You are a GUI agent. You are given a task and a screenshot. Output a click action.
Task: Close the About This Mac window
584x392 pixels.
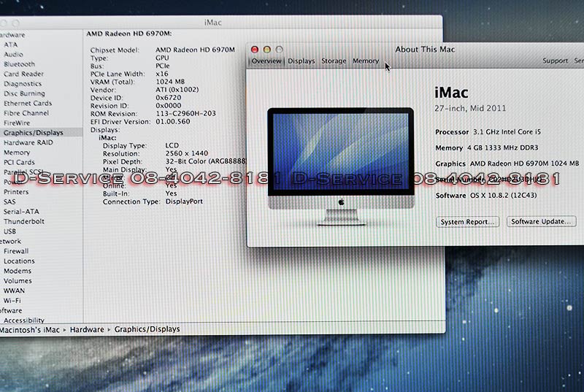(x=255, y=50)
